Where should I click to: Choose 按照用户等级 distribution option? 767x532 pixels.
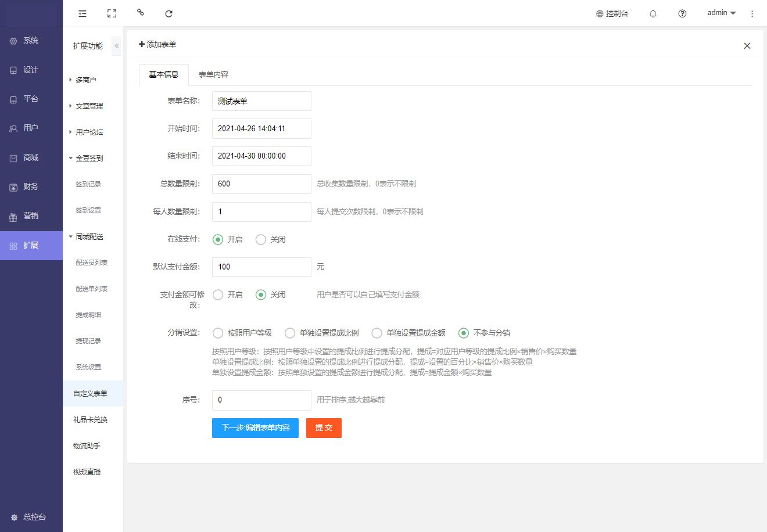(x=218, y=333)
